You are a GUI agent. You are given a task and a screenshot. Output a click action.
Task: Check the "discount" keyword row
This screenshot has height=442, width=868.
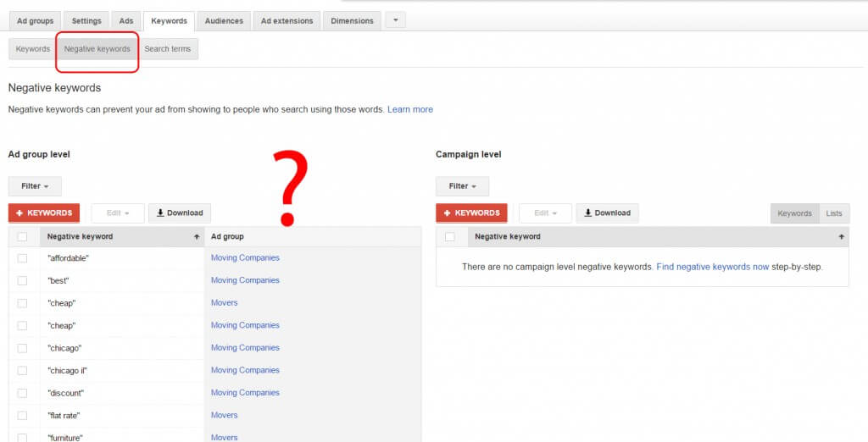click(x=22, y=394)
